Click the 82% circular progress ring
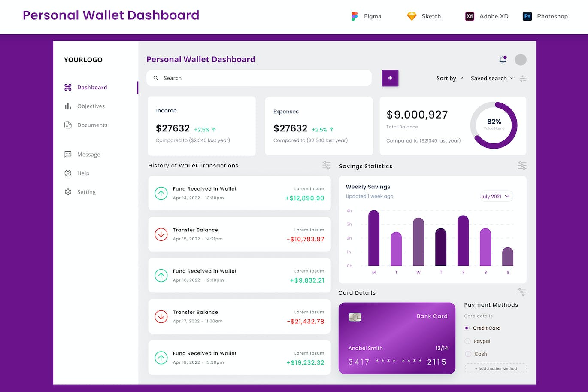This screenshot has width=588, height=392. [494, 125]
